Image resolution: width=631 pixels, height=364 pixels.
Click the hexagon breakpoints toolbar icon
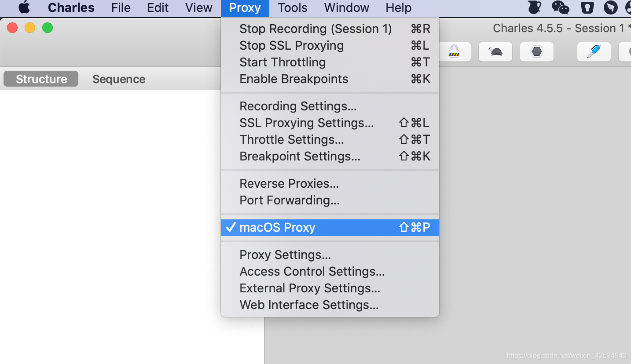click(537, 52)
